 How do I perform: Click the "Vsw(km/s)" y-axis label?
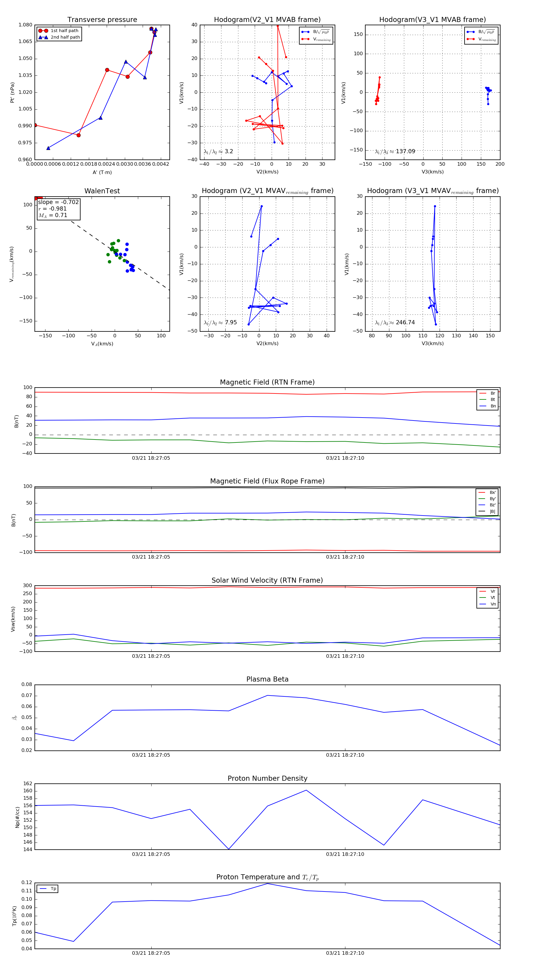pos(13,619)
